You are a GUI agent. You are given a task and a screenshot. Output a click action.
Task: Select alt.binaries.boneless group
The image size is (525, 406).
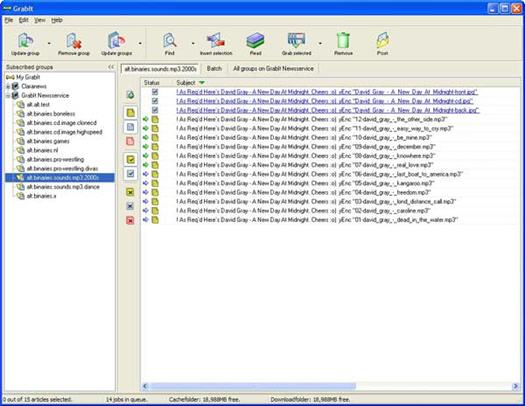(51, 113)
